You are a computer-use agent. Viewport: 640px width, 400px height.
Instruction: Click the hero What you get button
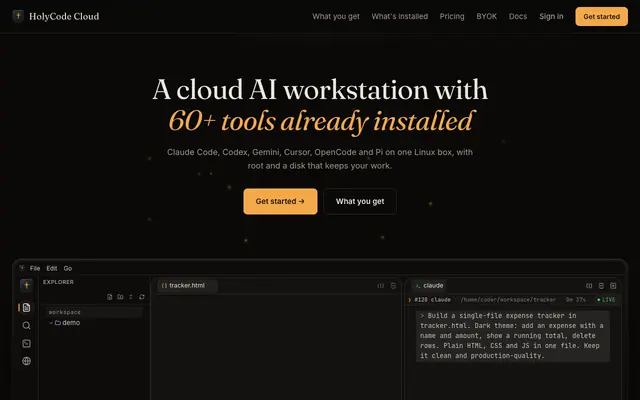(x=360, y=201)
